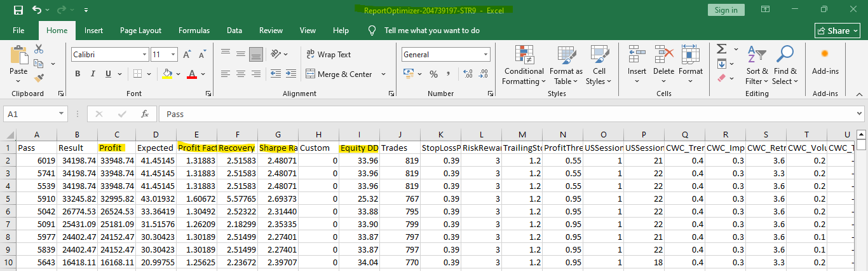Click the Format Painter brush icon

[x=39, y=78]
